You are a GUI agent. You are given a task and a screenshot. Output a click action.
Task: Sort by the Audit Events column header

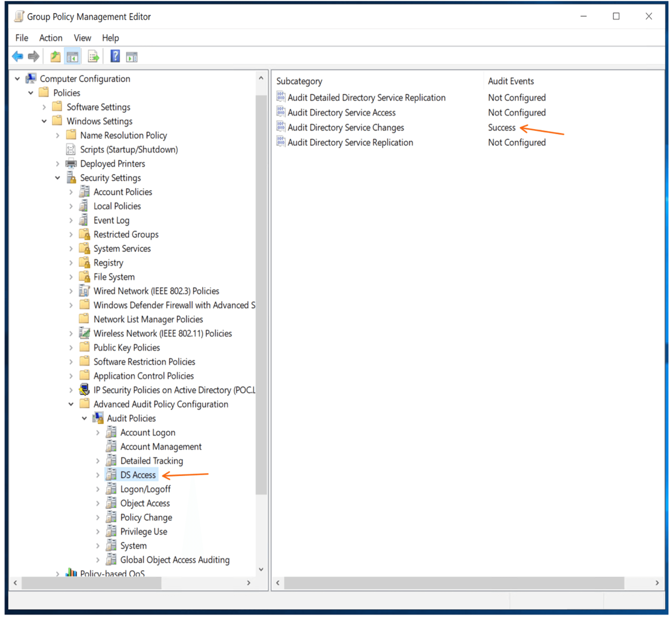511,81
